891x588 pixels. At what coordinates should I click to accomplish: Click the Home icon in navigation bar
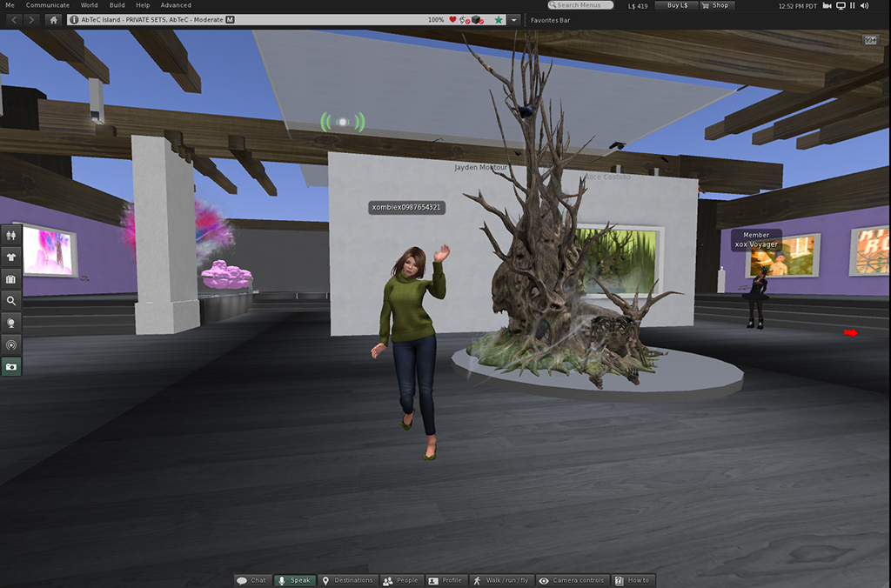54,19
